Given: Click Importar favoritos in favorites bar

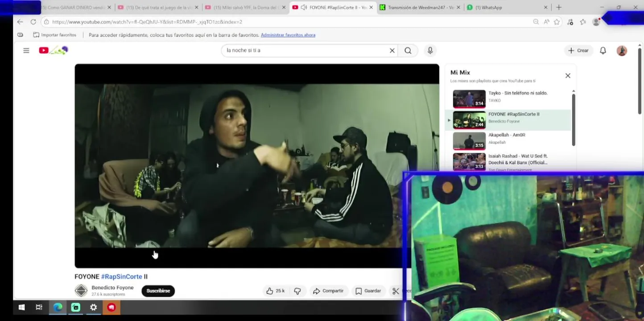Looking at the screenshot, I should pyautogui.click(x=55, y=35).
